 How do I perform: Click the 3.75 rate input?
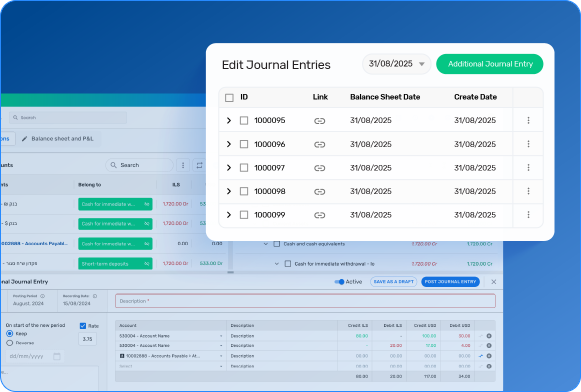(x=87, y=339)
